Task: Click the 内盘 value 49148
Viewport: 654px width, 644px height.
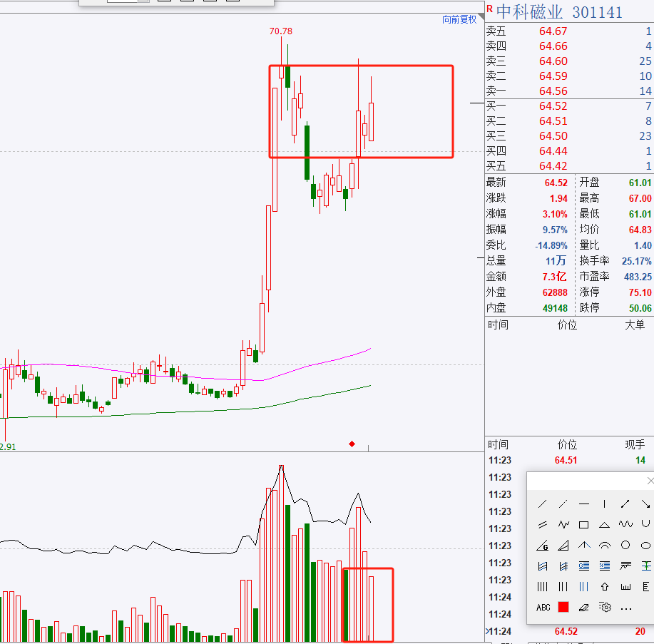Action: [x=555, y=308]
